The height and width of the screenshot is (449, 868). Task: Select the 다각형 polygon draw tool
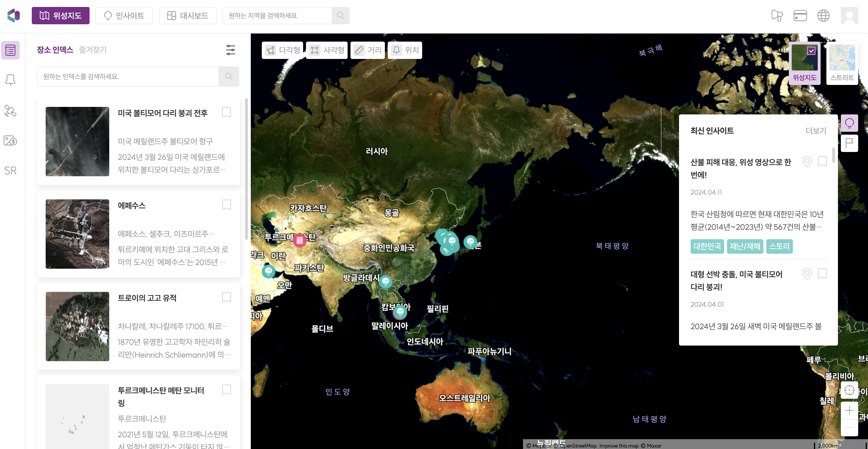[x=282, y=50]
